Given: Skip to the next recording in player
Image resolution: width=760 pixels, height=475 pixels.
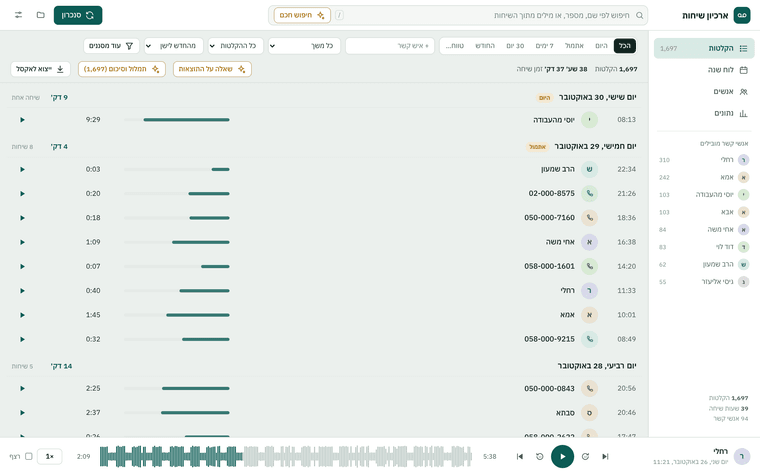Looking at the screenshot, I should coord(605,456).
